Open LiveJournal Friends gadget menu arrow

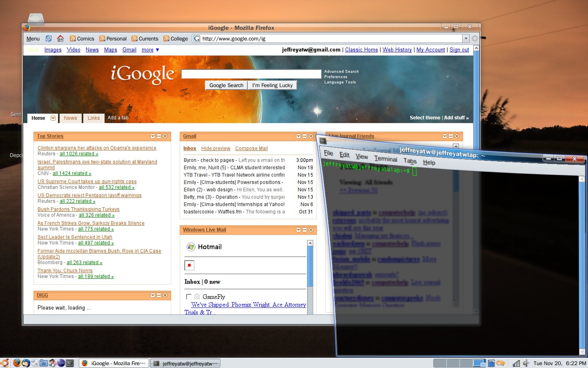pyautogui.click(x=445, y=136)
